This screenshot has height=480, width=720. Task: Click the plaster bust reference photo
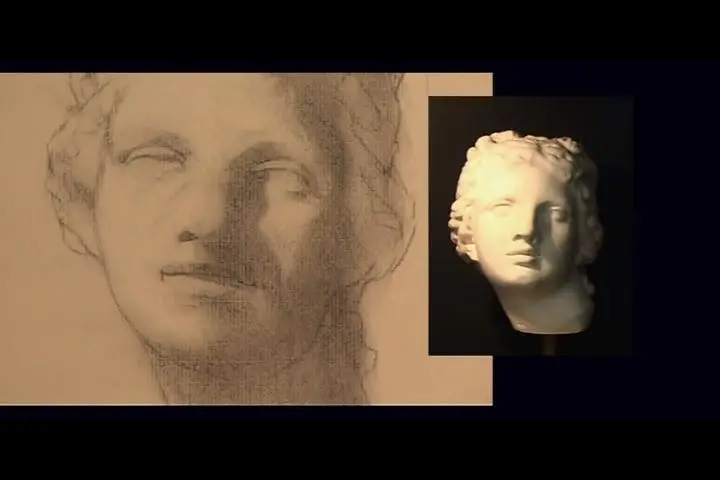pos(531,226)
